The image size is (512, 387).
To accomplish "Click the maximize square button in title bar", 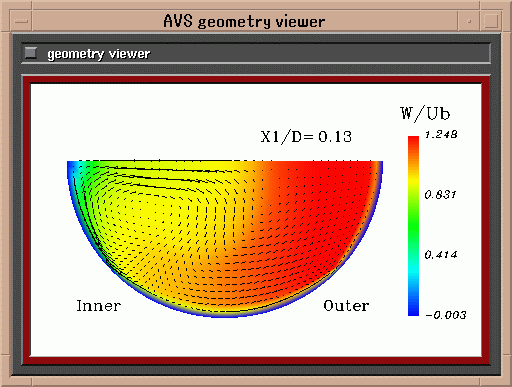I will pos(491,21).
